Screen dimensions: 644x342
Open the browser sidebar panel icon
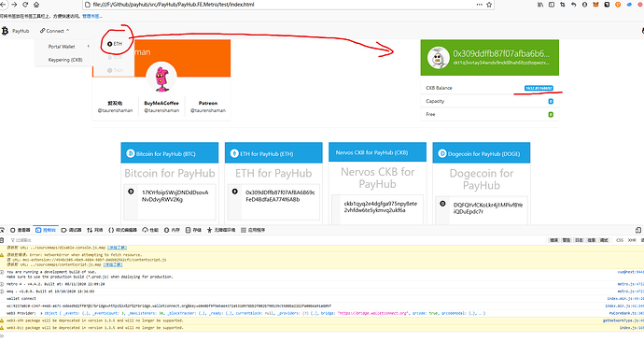[x=552, y=5]
